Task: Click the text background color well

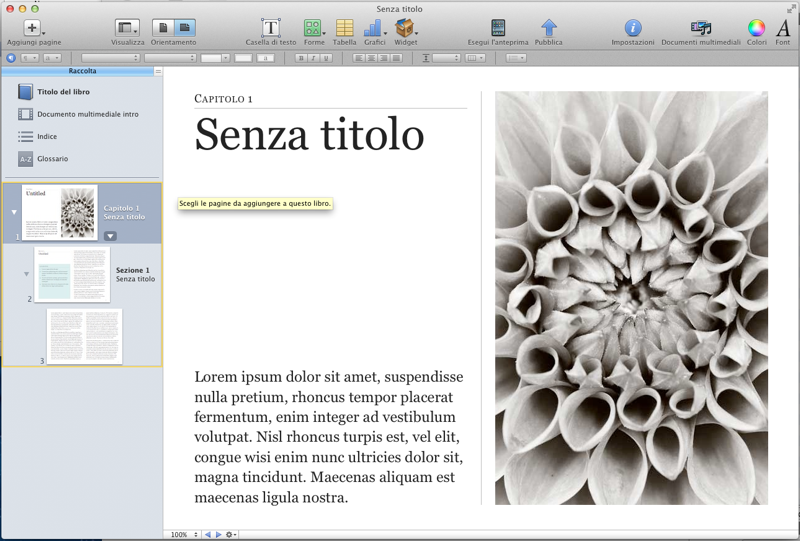Action: pos(265,58)
